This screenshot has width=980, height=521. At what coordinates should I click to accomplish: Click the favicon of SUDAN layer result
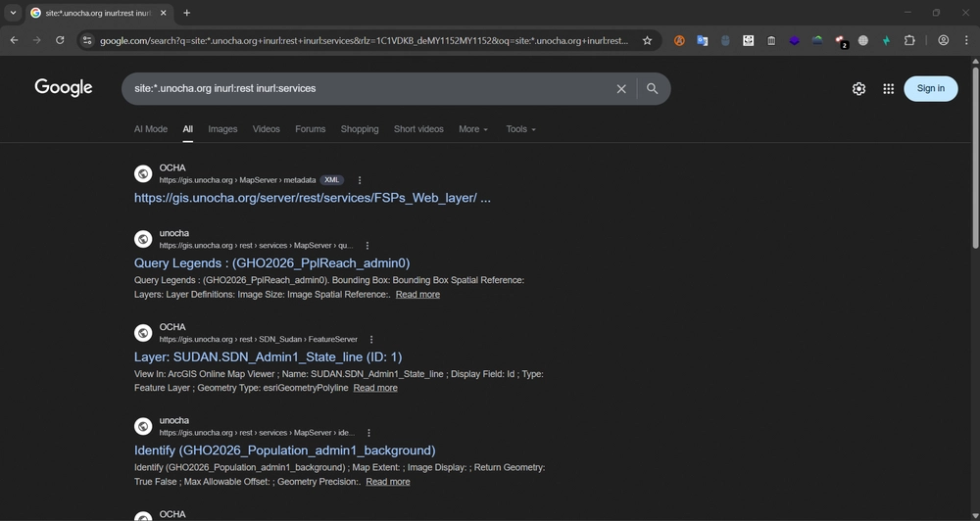point(143,332)
